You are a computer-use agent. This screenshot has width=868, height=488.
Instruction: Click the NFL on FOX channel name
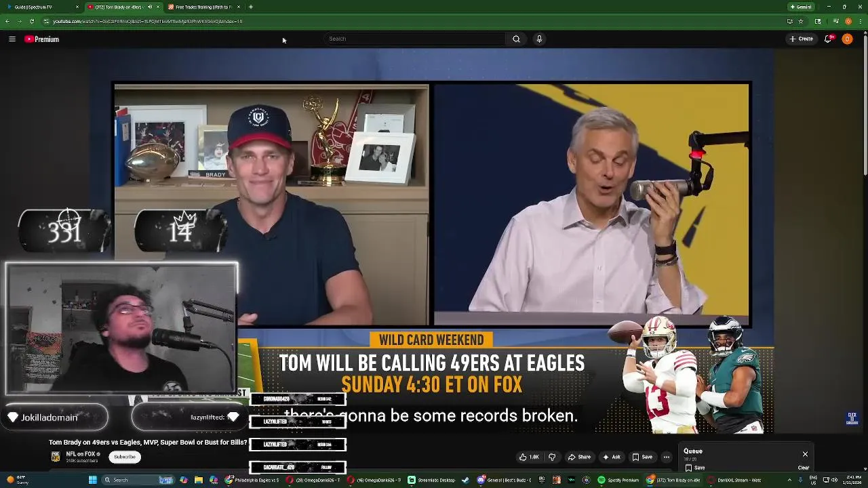coord(81,454)
